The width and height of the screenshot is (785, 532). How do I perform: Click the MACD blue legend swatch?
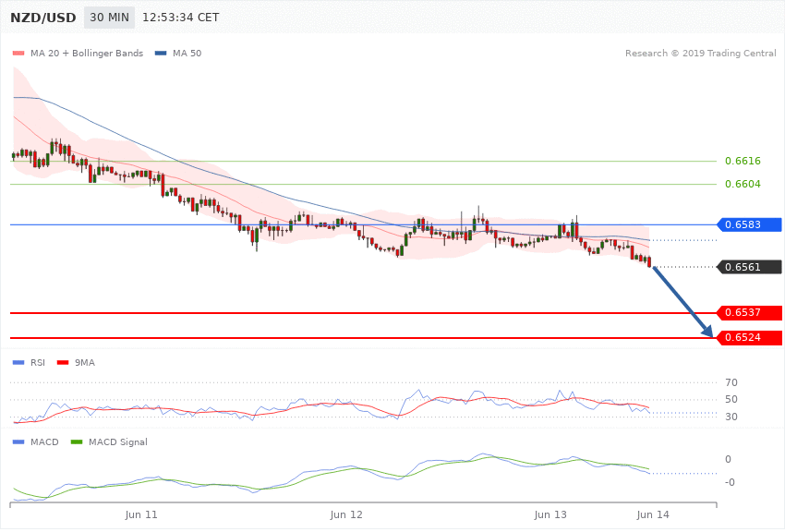coord(18,442)
